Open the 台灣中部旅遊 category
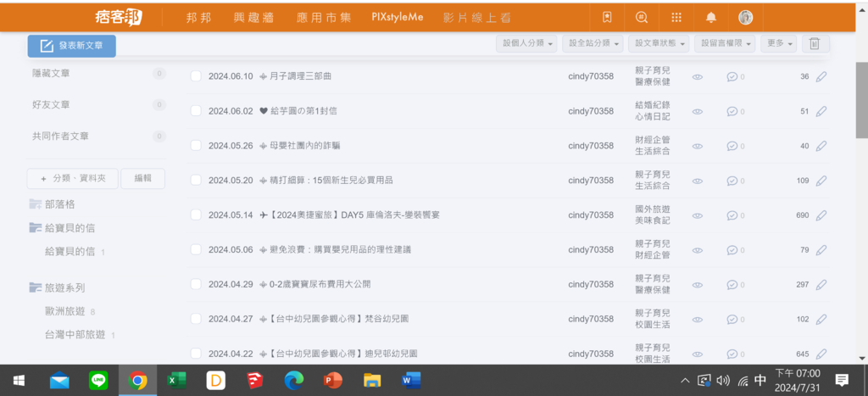 point(75,335)
